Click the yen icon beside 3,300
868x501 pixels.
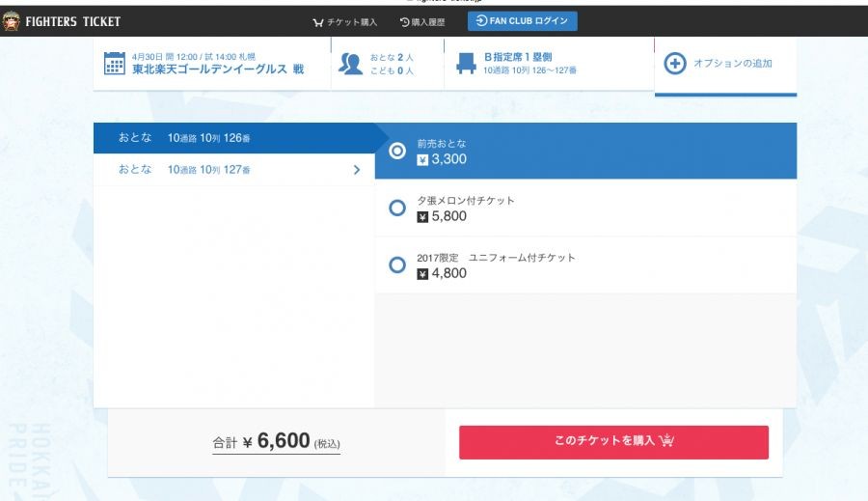[x=422, y=159]
